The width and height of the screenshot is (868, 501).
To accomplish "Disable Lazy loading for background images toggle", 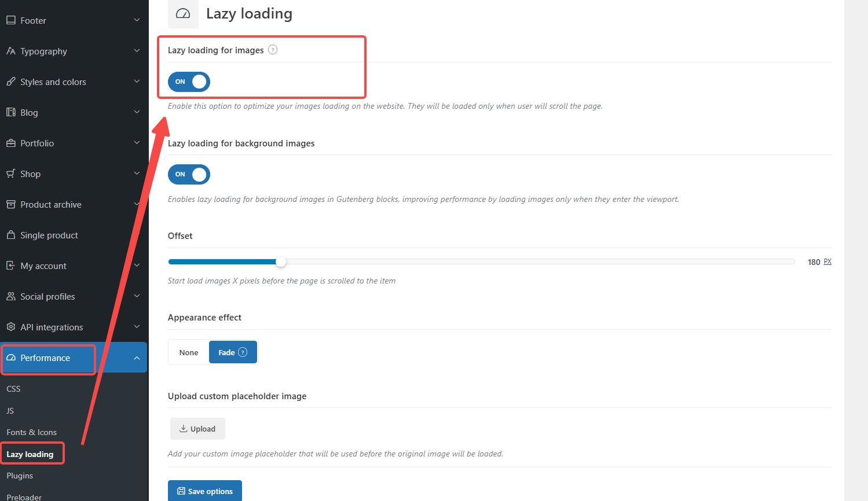I will [x=189, y=174].
